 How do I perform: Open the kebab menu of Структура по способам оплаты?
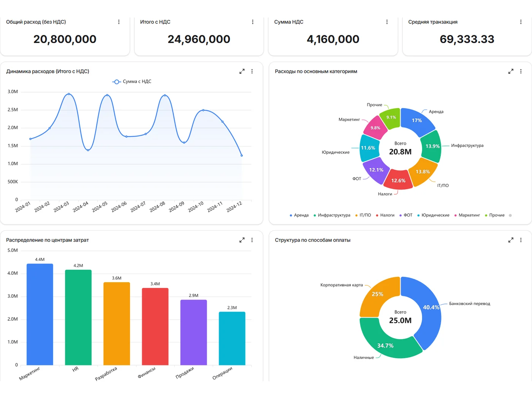521,240
